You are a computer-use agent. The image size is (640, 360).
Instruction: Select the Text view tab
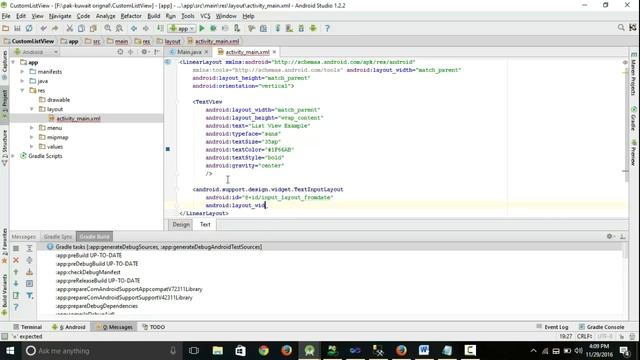point(205,224)
